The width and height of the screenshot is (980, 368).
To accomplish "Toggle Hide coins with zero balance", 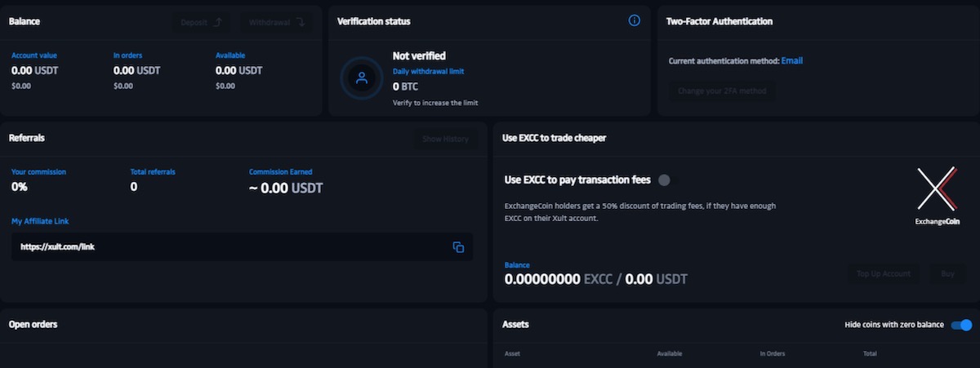I will (961, 325).
